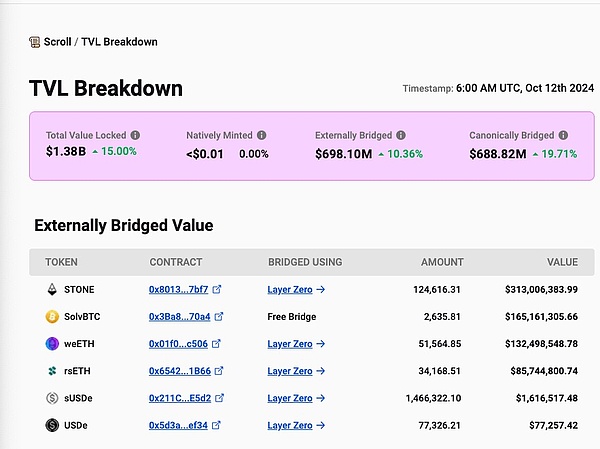Click arrow icon after sUSDe Layer Zero

click(321, 398)
